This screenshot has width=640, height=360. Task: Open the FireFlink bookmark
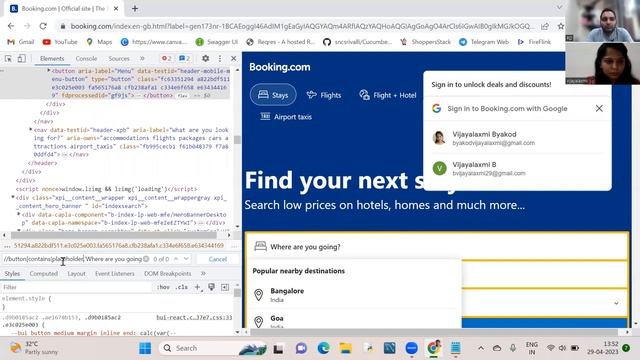(534, 42)
